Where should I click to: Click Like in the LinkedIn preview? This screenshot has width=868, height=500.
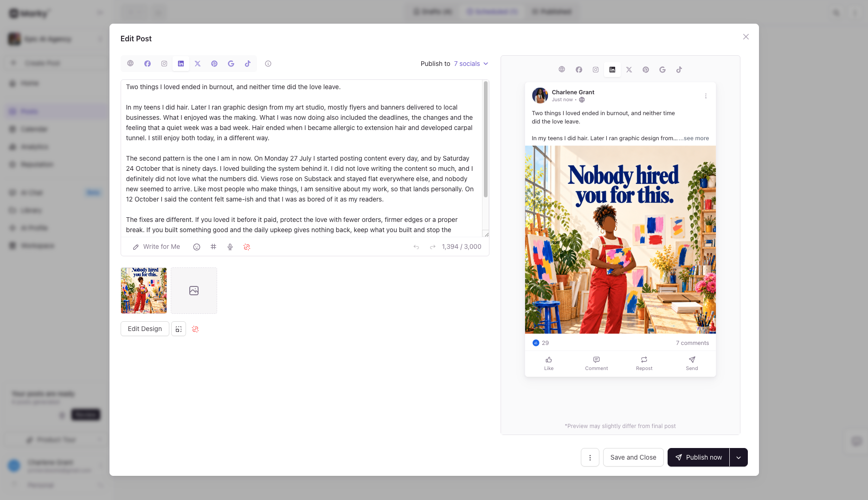coord(549,364)
